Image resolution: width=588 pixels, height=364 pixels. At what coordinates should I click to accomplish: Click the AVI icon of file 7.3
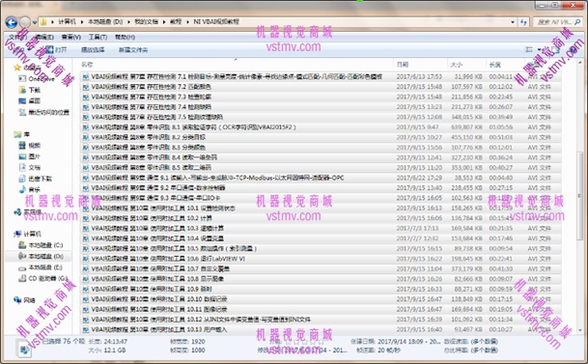(86, 97)
